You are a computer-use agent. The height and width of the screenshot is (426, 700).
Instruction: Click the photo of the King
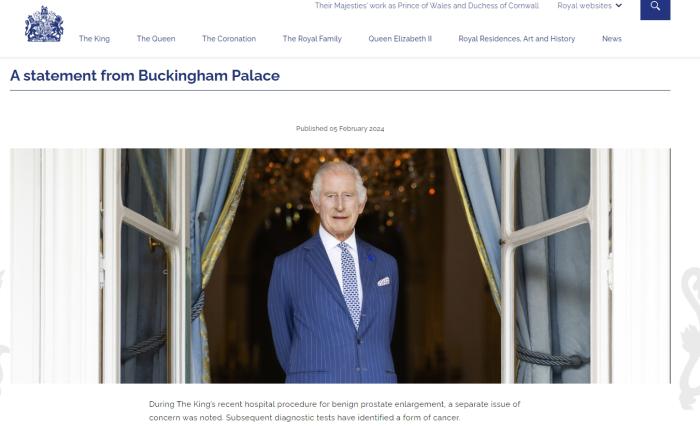340,266
